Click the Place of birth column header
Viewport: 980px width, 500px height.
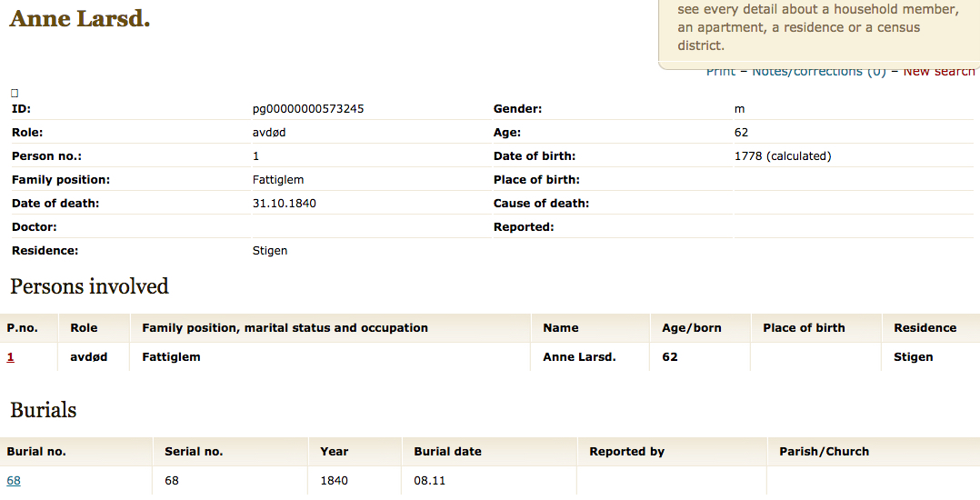click(804, 327)
